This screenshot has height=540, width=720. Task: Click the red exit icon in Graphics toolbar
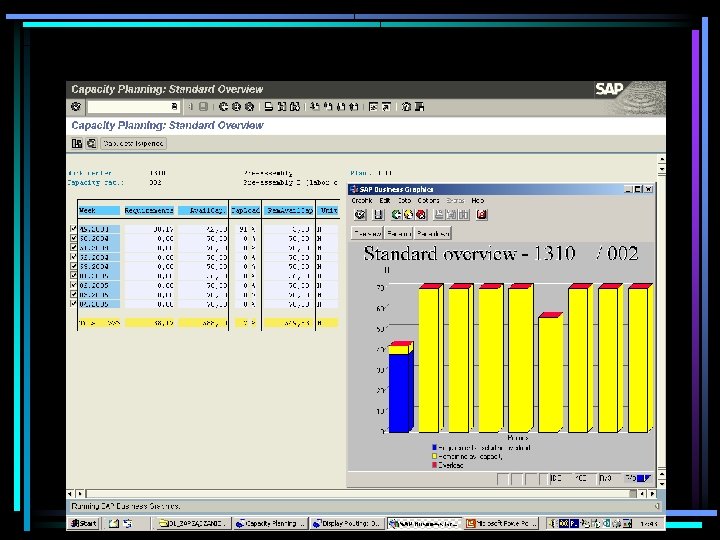coord(481,213)
